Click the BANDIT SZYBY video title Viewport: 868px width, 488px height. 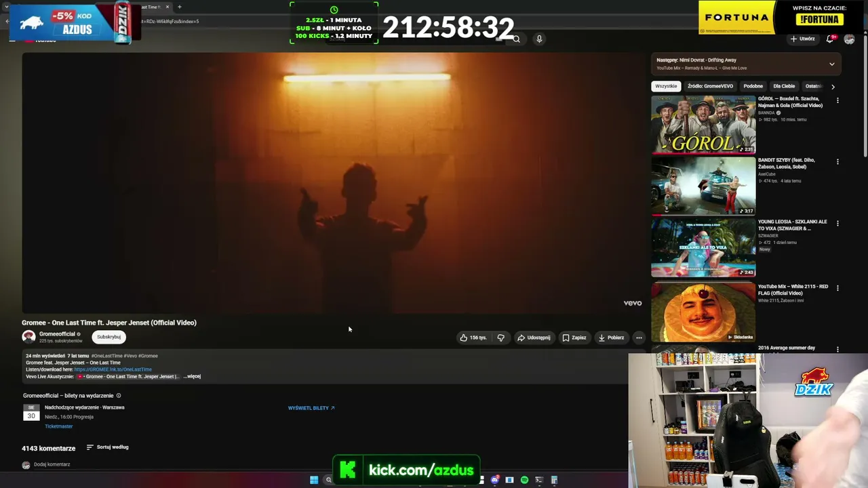pos(787,163)
